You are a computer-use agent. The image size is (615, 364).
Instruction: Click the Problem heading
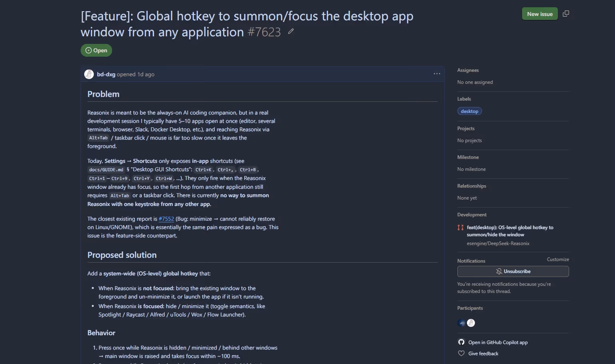point(103,94)
